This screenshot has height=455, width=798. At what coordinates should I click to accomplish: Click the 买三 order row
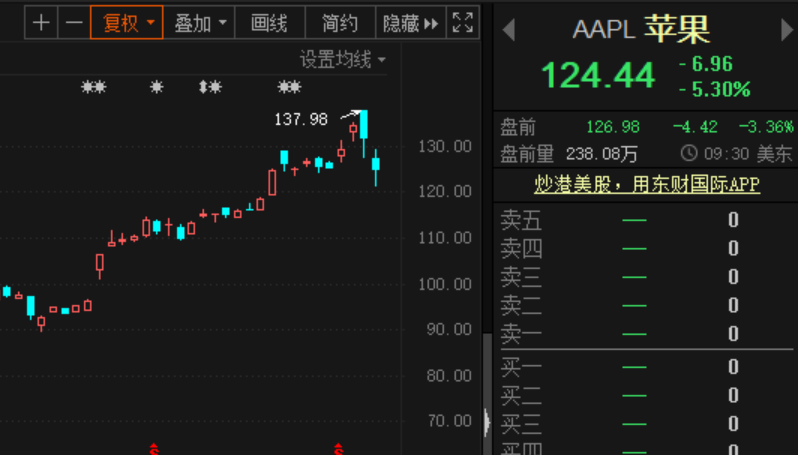coord(646,424)
